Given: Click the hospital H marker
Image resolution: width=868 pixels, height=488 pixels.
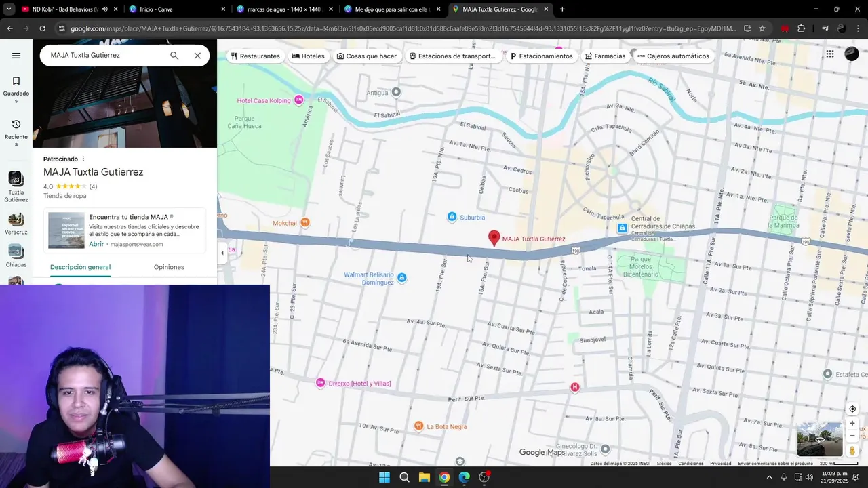Looking at the screenshot, I should tap(575, 388).
